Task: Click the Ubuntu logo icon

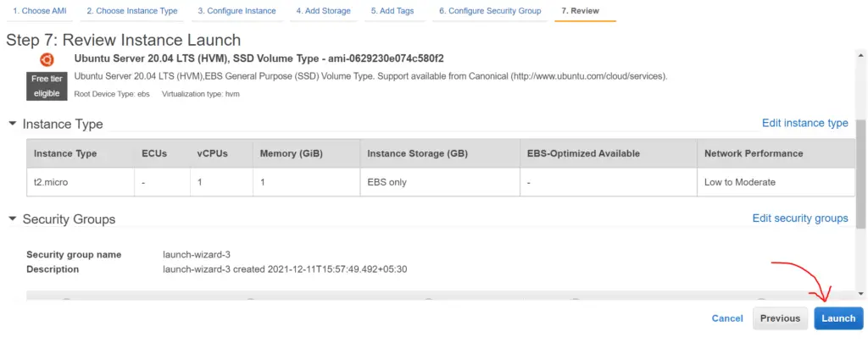Action: (47, 59)
